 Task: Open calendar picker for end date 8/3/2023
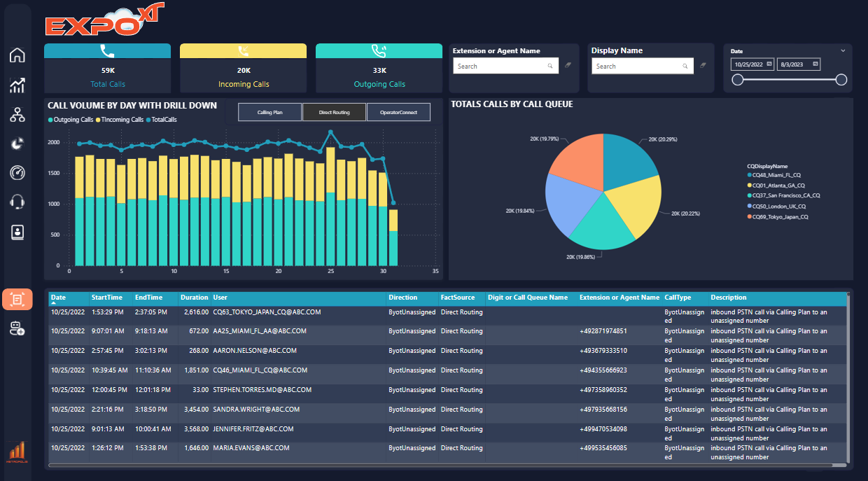pyautogui.click(x=815, y=64)
